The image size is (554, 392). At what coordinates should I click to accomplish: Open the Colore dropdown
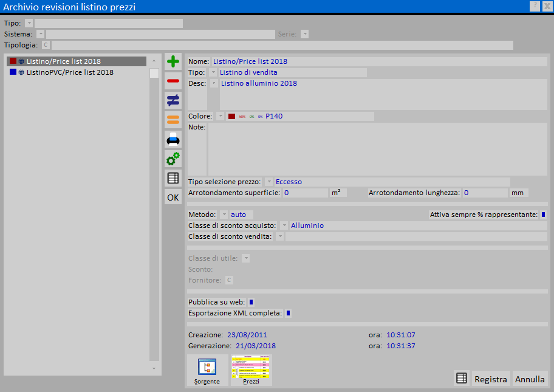220,116
